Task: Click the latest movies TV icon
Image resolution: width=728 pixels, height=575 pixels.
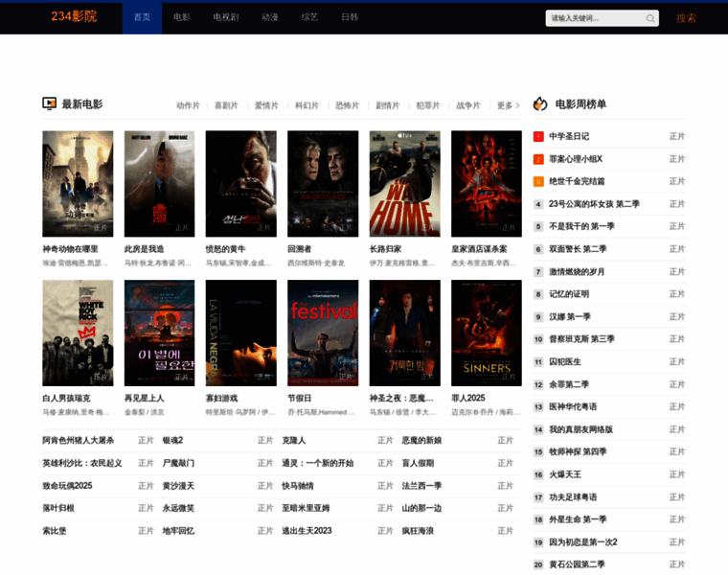Action: [50, 103]
